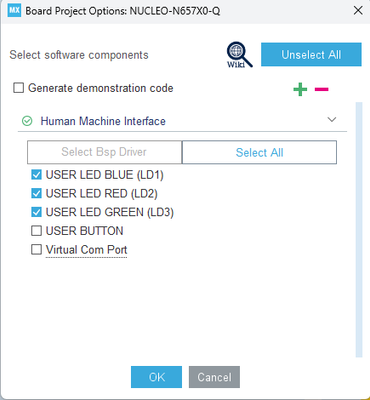Click the green check status icon beside Human Machine Interface
The height and width of the screenshot is (400, 370).
coord(27,121)
